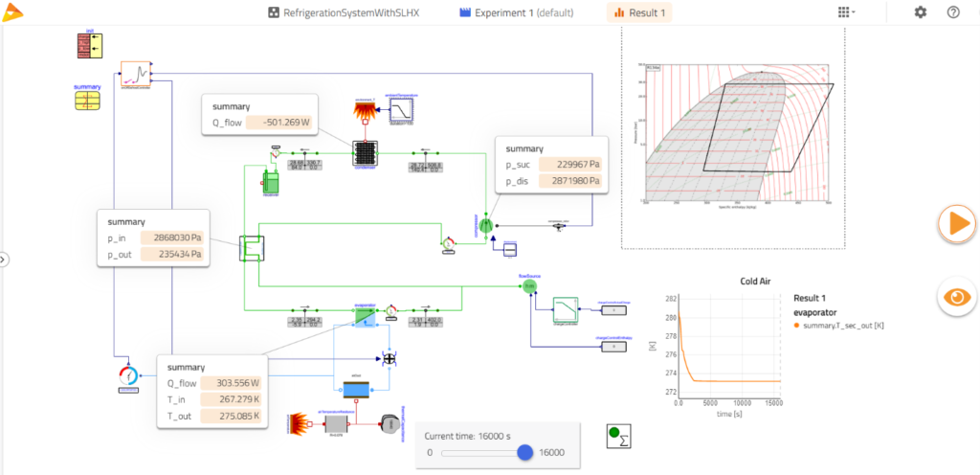Screen dimensions: 980x475
Task: Click the yellow summary table icon
Action: 87,100
